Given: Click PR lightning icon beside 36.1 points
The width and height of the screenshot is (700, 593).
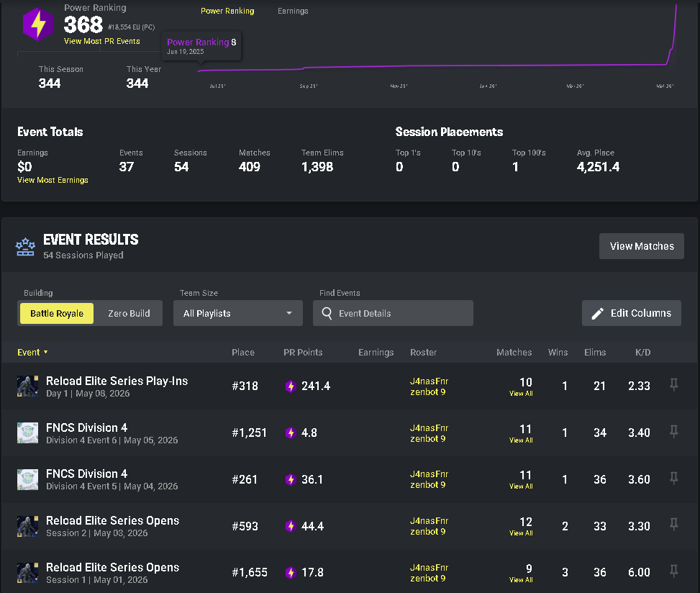Looking at the screenshot, I should pos(291,479).
